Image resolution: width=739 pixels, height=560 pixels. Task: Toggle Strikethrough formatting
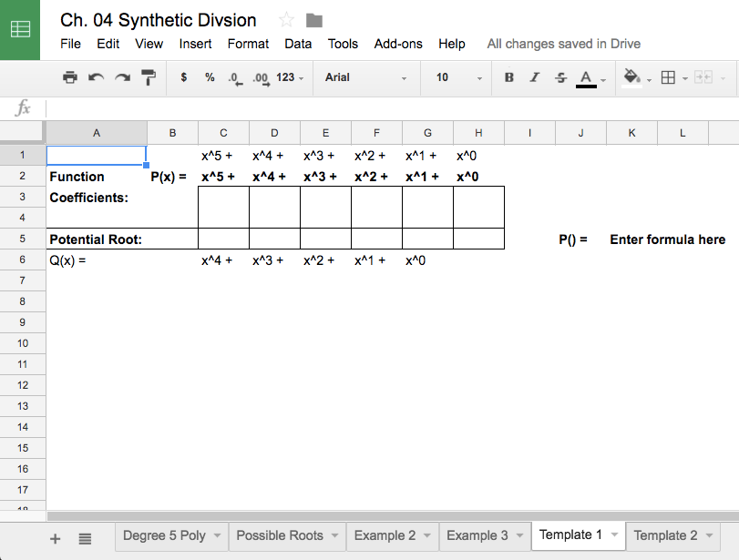(x=560, y=77)
